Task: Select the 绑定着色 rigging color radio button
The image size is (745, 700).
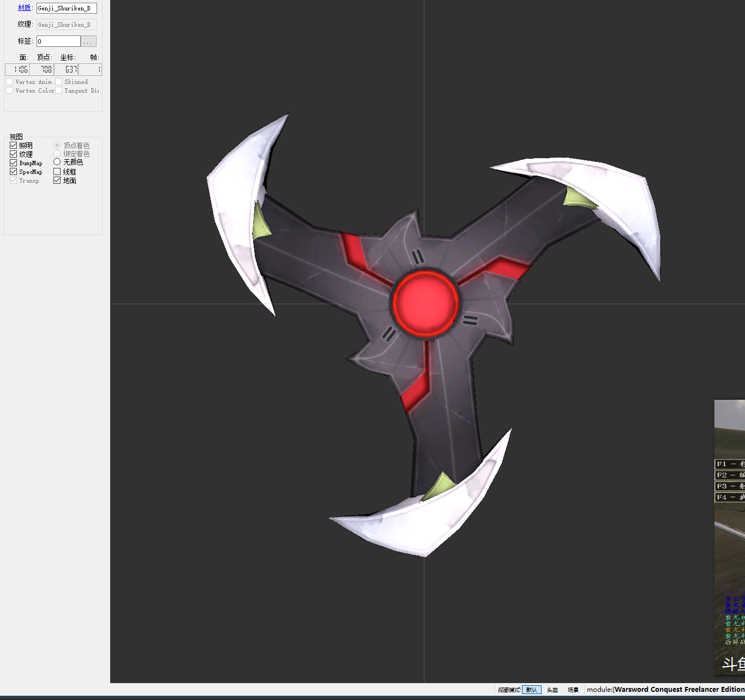Action: tap(57, 154)
